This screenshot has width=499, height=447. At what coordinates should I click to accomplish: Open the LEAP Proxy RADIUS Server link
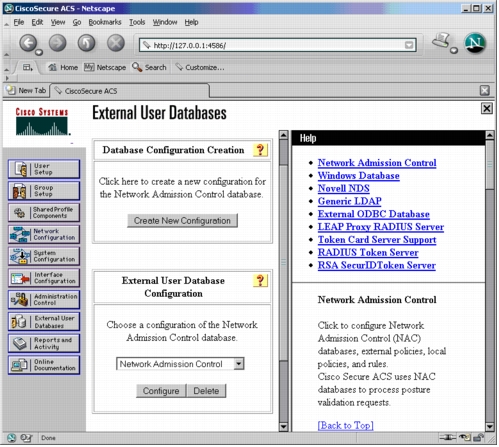click(381, 227)
